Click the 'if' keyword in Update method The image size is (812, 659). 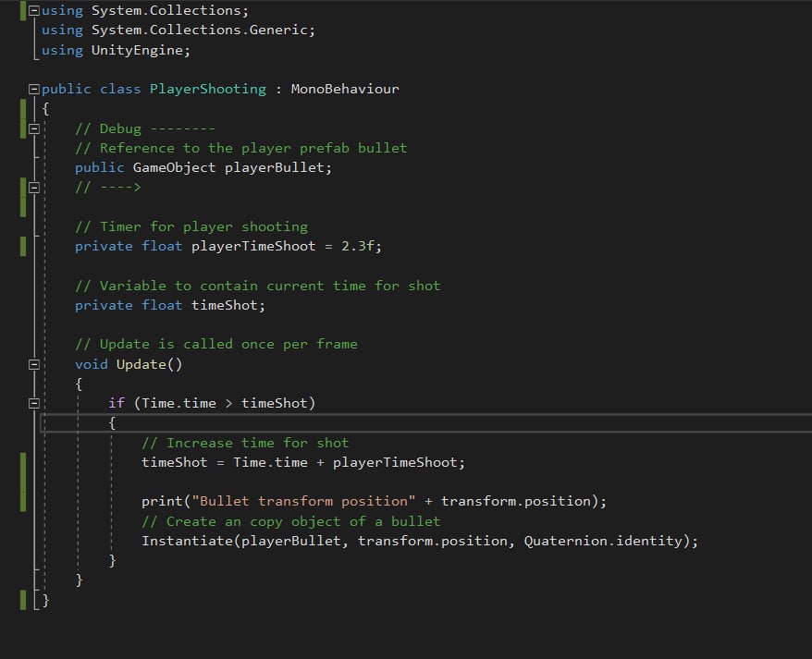tap(116, 403)
